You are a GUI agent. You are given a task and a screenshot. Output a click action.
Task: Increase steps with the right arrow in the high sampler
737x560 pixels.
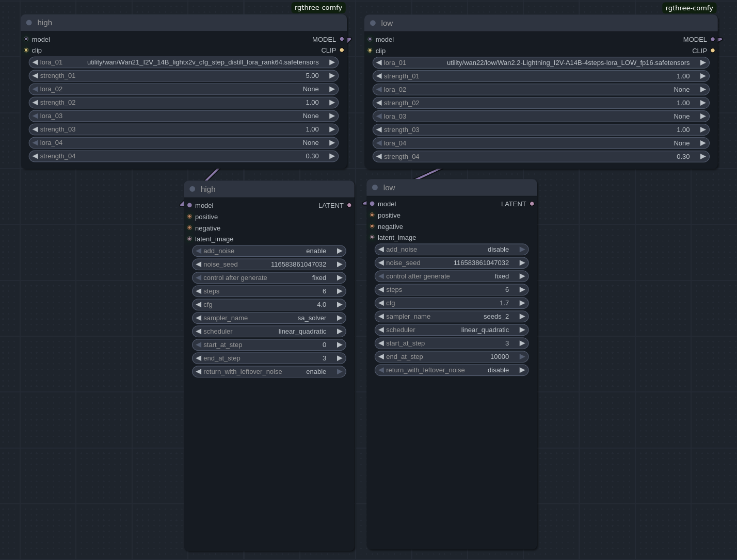339,291
